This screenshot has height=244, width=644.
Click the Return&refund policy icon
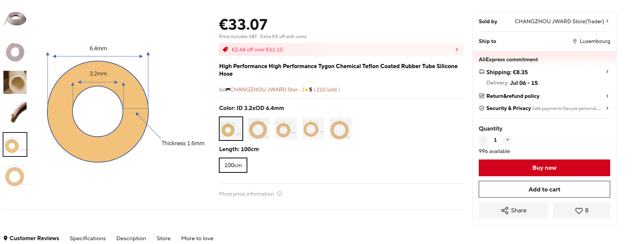[482, 96]
